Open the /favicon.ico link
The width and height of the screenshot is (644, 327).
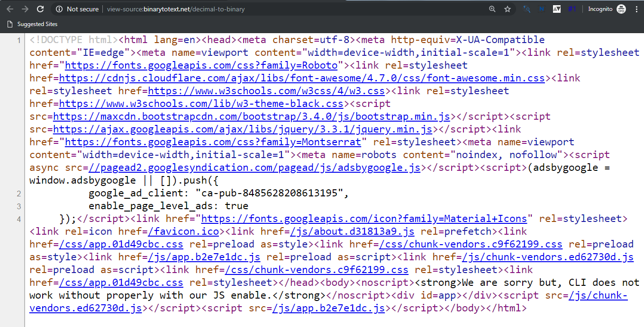[x=183, y=231]
